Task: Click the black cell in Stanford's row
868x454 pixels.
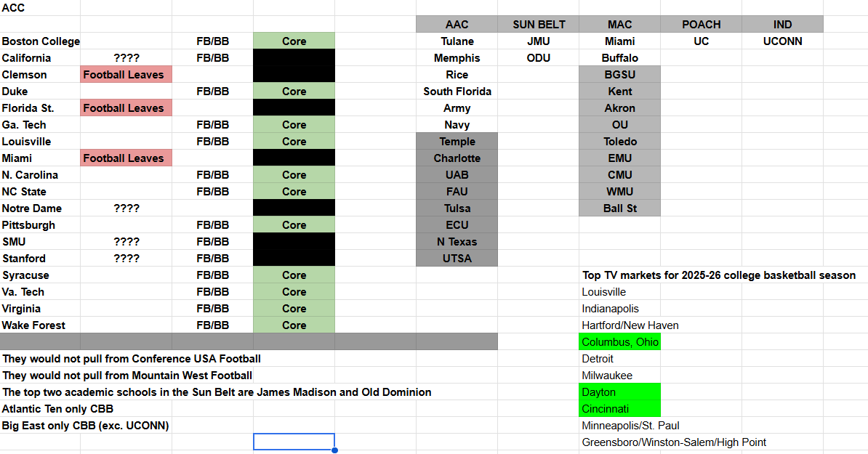Action: coord(294,259)
